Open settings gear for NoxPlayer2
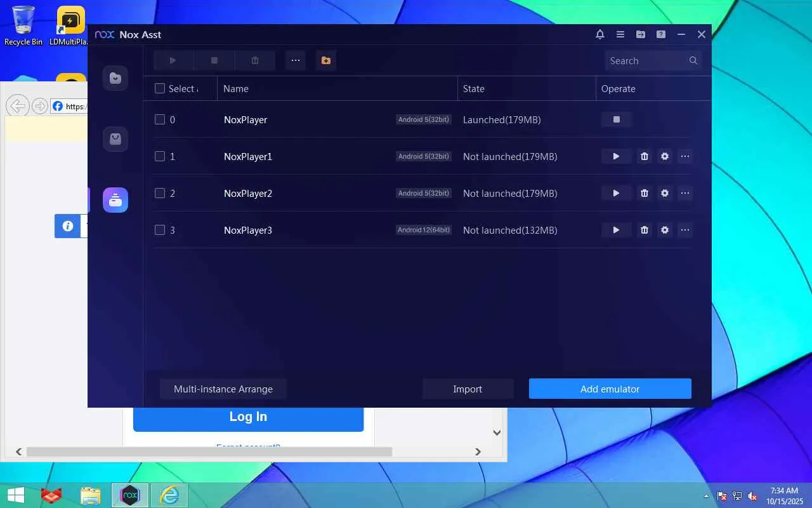Viewport: 812px width, 508px height. [x=665, y=193]
